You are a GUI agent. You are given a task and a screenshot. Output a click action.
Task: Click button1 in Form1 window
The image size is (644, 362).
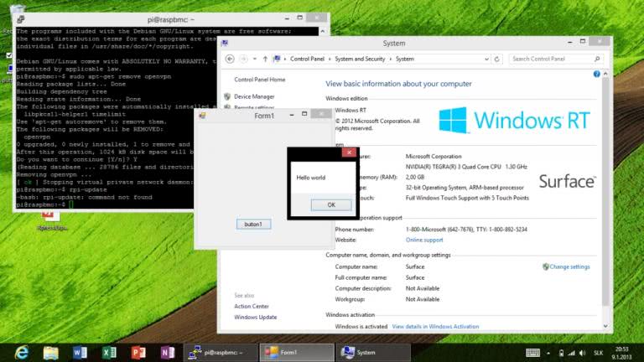(253, 225)
